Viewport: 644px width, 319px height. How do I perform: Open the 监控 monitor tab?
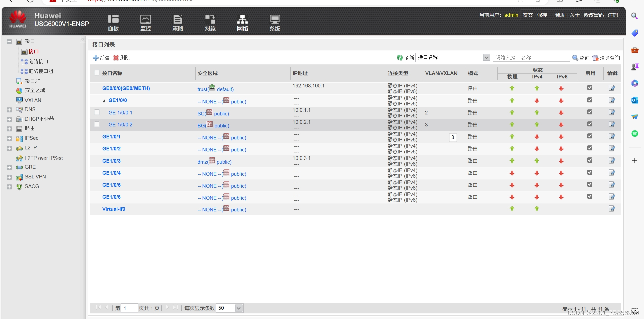[146, 23]
